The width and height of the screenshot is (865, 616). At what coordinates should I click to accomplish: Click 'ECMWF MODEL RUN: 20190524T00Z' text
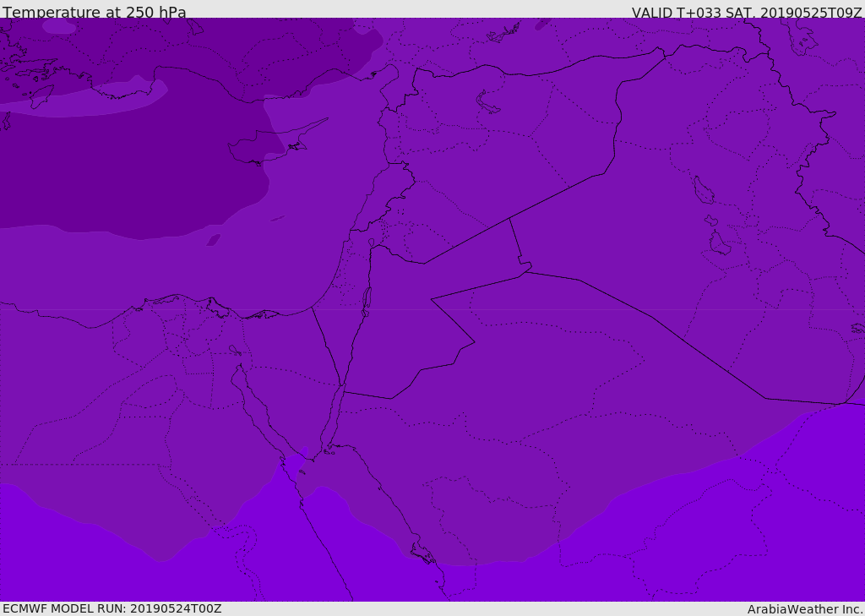coord(112,608)
